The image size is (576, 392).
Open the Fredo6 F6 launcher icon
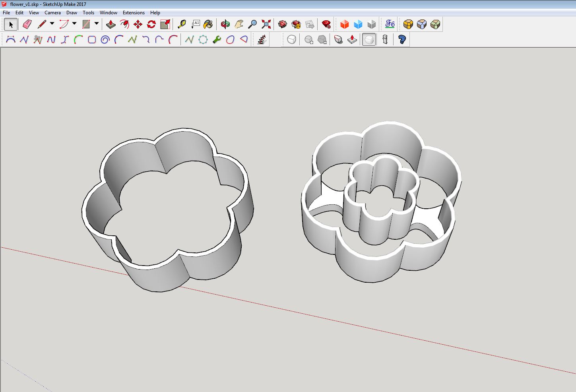pyautogui.click(x=390, y=25)
